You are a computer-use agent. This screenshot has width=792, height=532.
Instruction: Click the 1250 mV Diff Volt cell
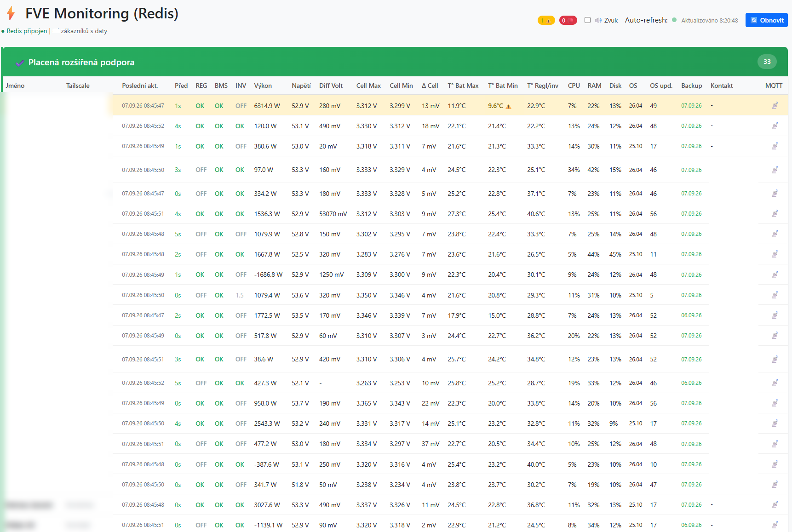pos(331,275)
